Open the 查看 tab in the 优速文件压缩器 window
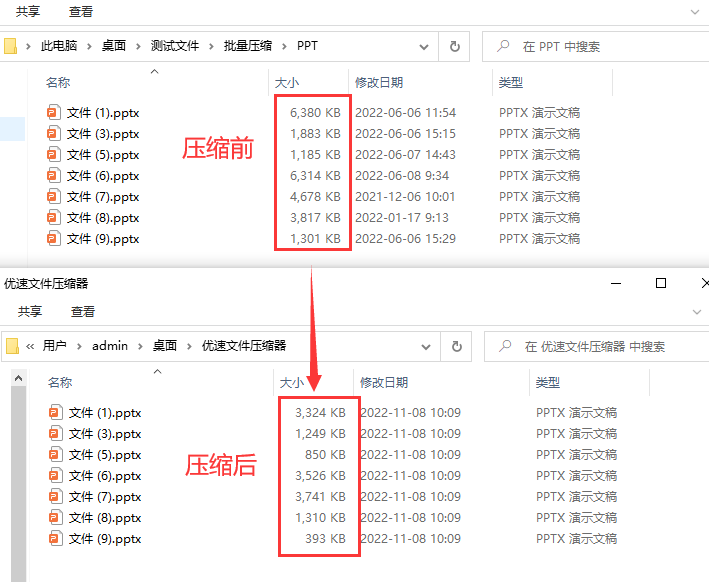Viewport: 709px width, 582px height. click(x=83, y=311)
